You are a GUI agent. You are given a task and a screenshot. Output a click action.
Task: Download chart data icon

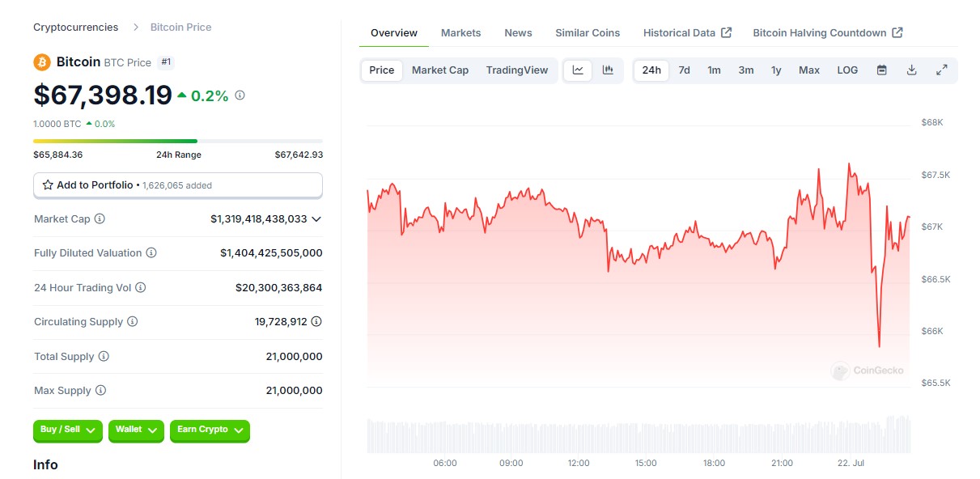tap(911, 70)
